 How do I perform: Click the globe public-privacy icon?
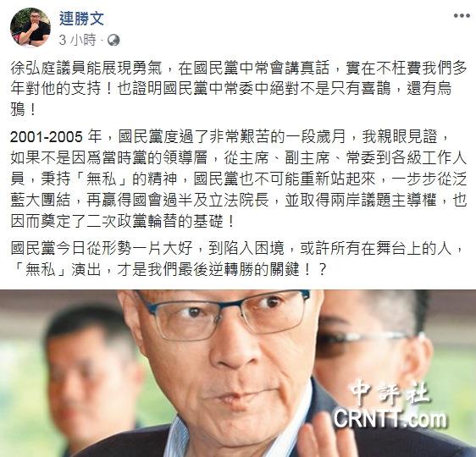tap(113, 40)
